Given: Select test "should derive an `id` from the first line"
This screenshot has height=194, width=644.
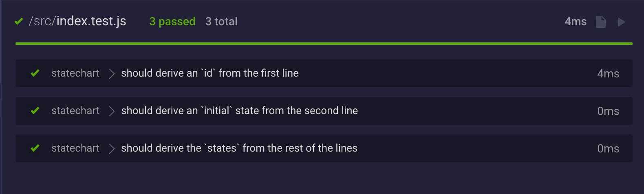Looking at the screenshot, I should (x=210, y=73).
